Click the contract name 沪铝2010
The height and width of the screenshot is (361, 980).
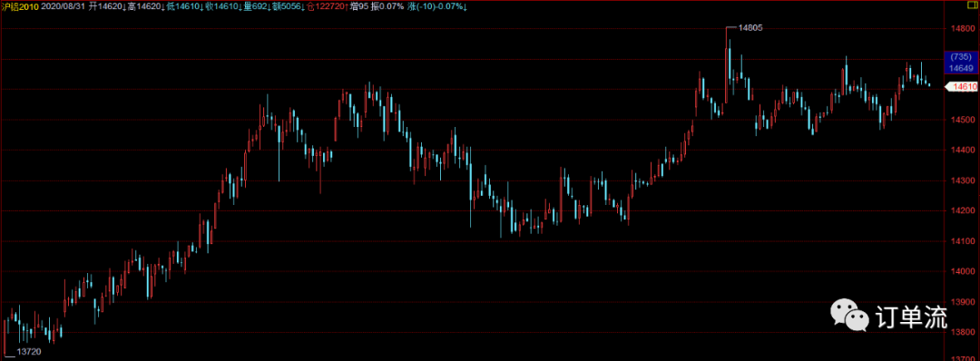[21, 5]
